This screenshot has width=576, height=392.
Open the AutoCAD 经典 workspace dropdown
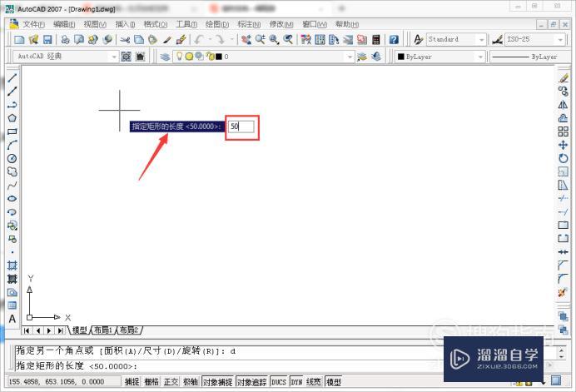click(x=114, y=57)
